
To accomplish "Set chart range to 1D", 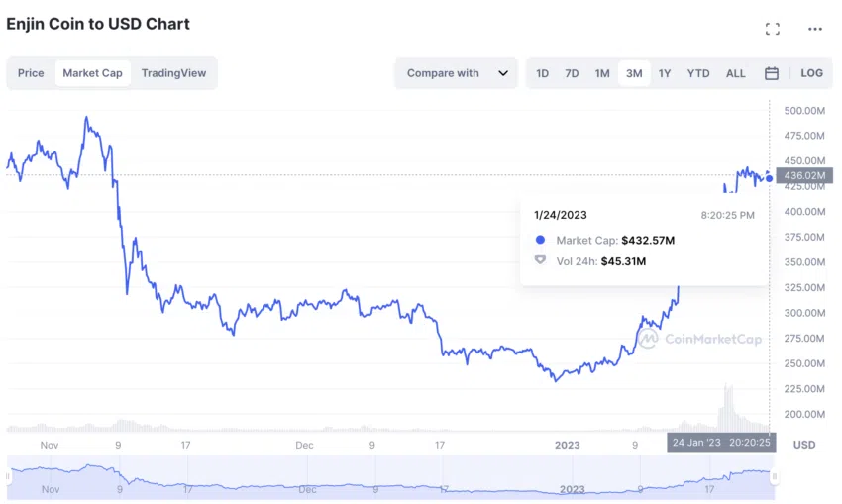I will 543,73.
